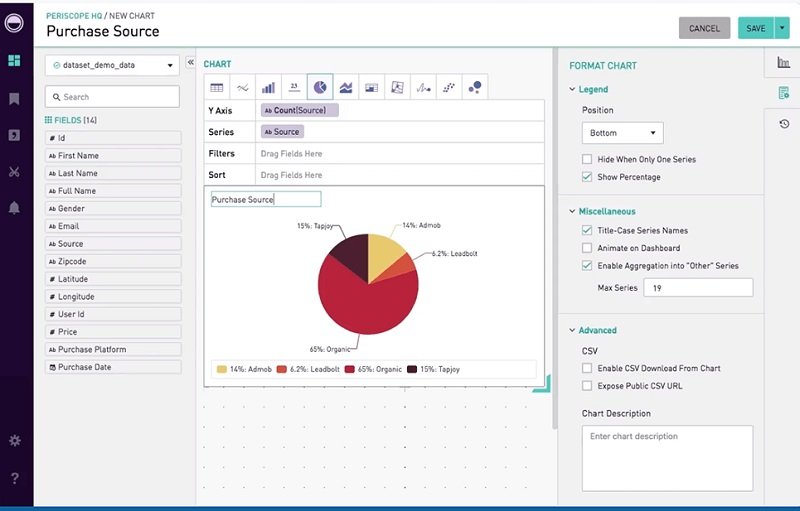Viewport: 800px width, 511px height.
Task: Click the Periscope logo icon
Action: 14,23
